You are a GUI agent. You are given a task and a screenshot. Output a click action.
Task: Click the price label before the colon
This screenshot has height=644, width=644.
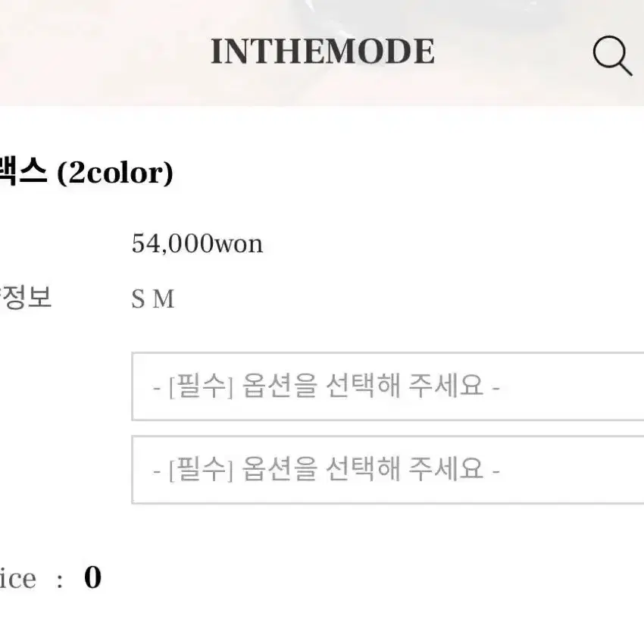pyautogui.click(x=18, y=578)
